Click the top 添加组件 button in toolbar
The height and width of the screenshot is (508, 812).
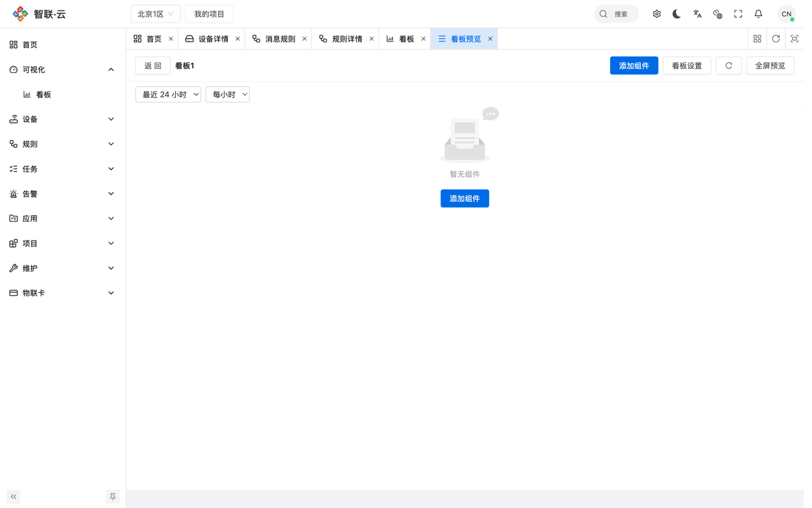[x=634, y=65]
